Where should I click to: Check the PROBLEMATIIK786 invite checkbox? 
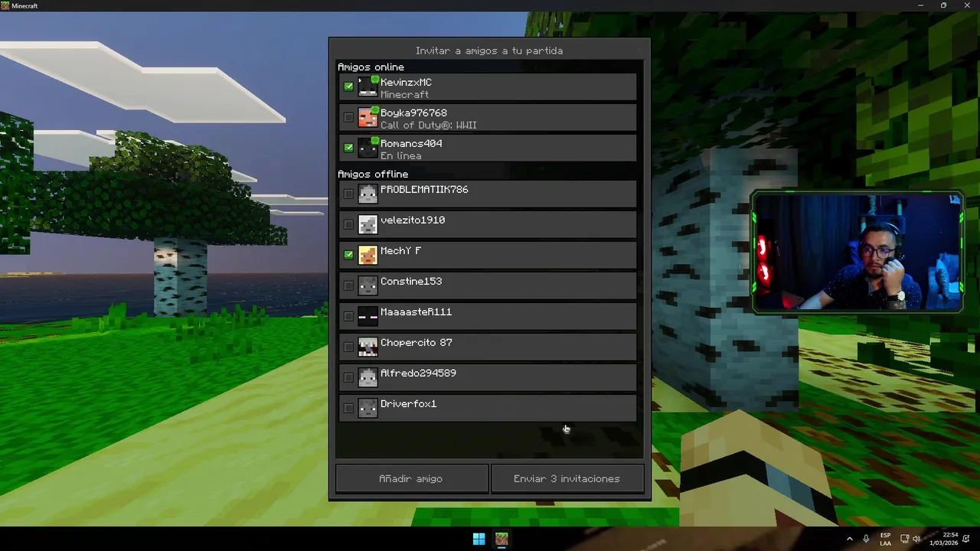(349, 194)
